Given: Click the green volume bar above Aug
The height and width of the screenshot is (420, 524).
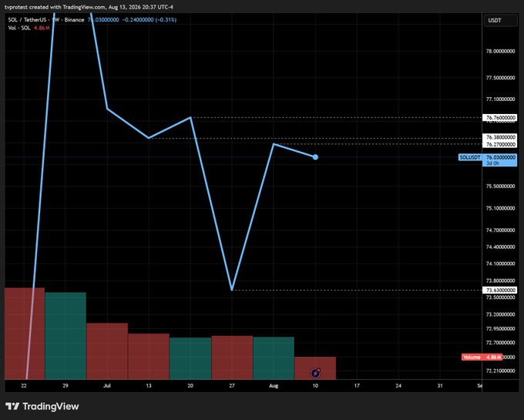Looking at the screenshot, I should (x=274, y=358).
